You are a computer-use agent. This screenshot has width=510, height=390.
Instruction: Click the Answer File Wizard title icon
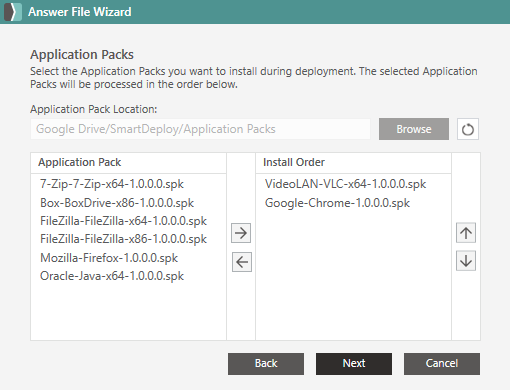coord(13,12)
